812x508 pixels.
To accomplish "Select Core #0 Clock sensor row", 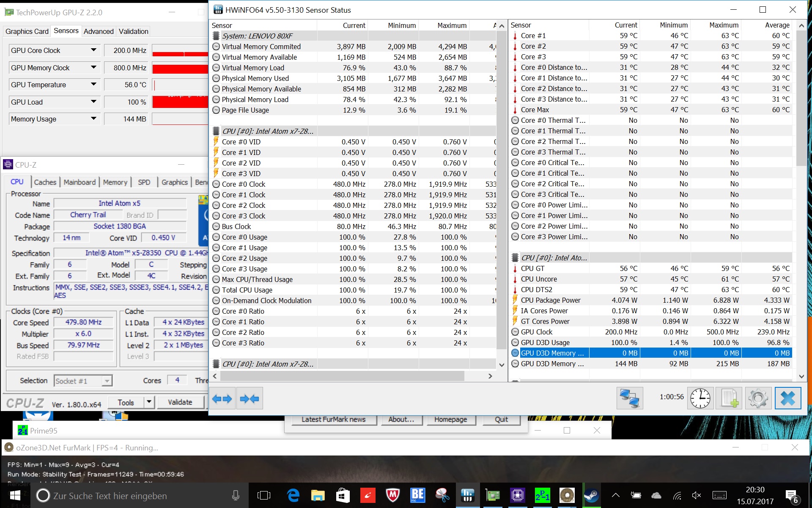I will tap(353, 184).
